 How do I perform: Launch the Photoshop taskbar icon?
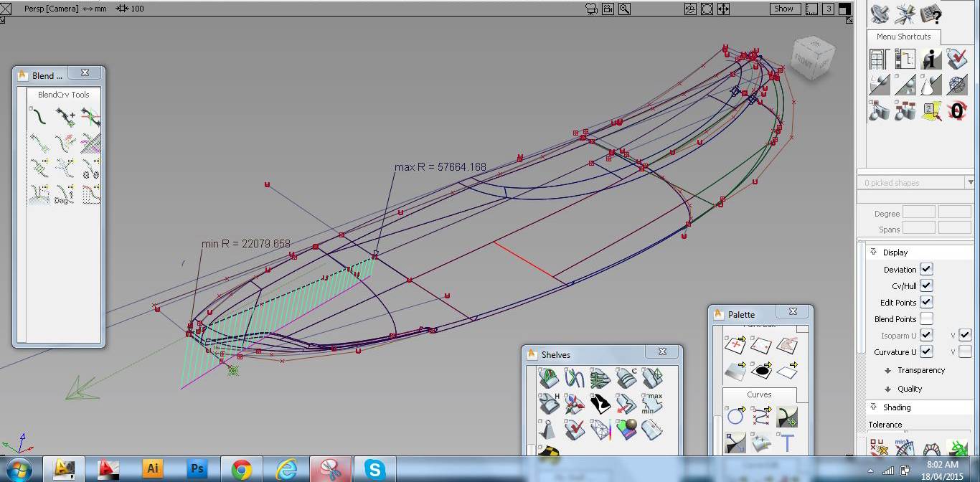click(197, 469)
